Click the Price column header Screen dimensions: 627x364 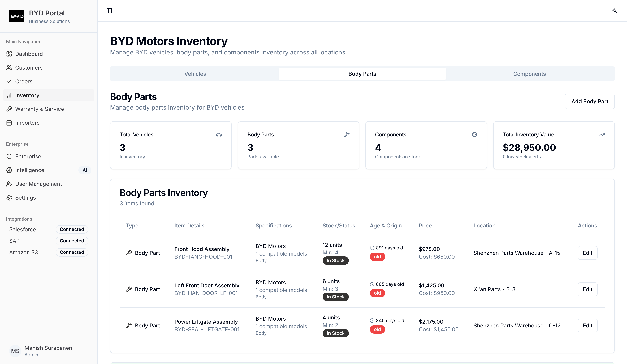425,225
